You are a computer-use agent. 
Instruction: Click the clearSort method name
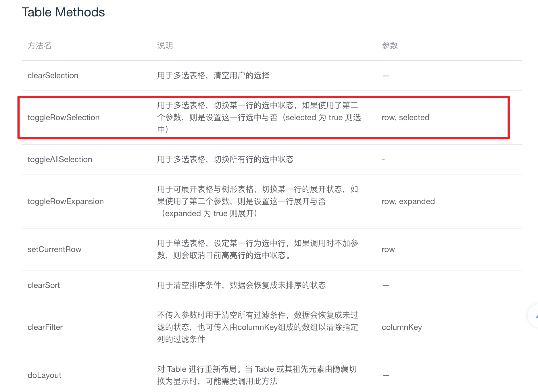44,285
